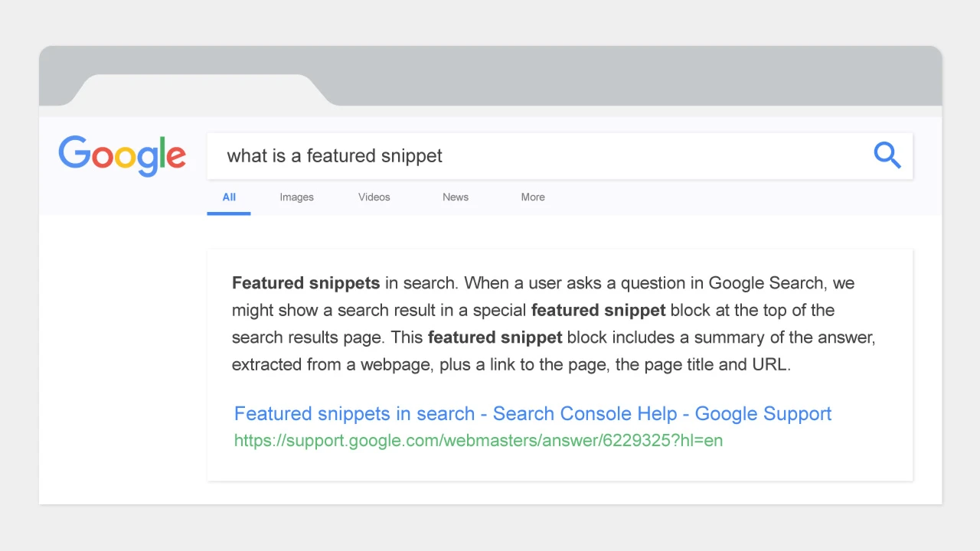Screen dimensions: 980x551
Task: Click the green support.google.com URL
Action: pos(478,441)
